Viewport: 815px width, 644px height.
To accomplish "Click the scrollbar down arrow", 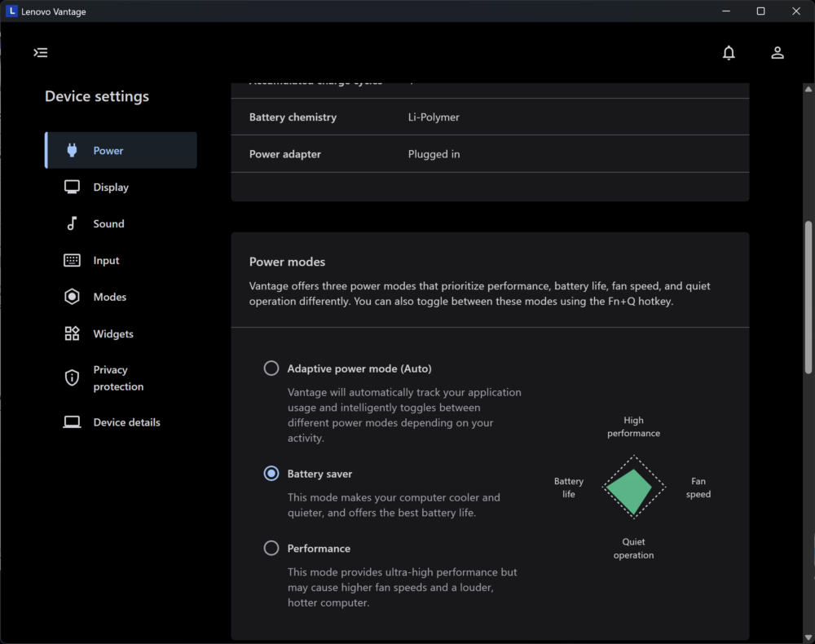I will [808, 637].
